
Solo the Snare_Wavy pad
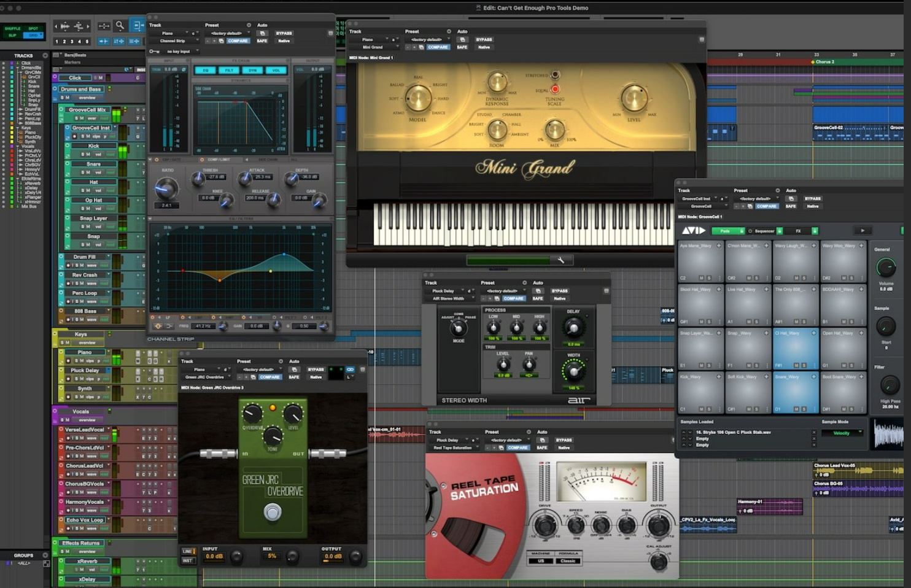pos(804,409)
